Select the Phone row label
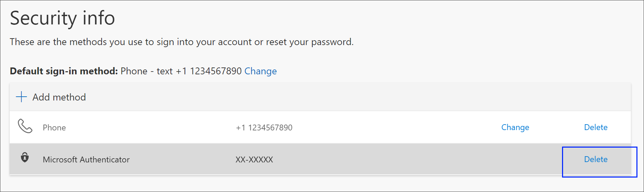 54,128
